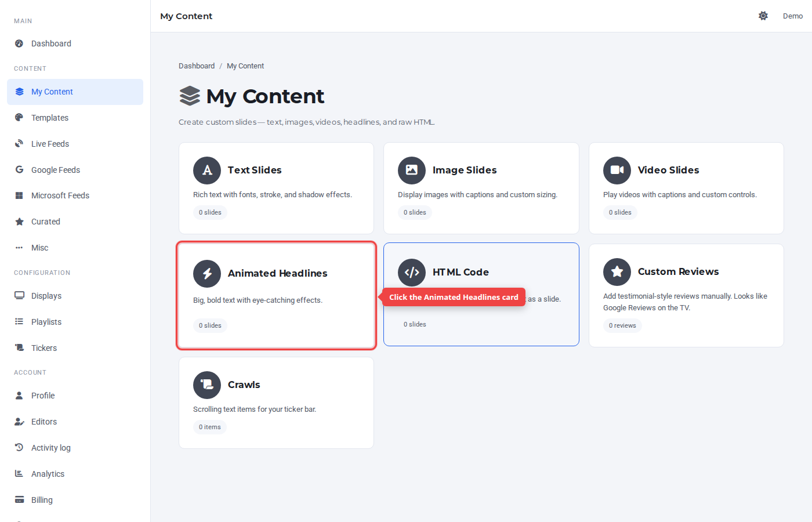Image resolution: width=812 pixels, height=522 pixels.
Task: Click the HTML Code brackets icon
Action: click(x=412, y=273)
